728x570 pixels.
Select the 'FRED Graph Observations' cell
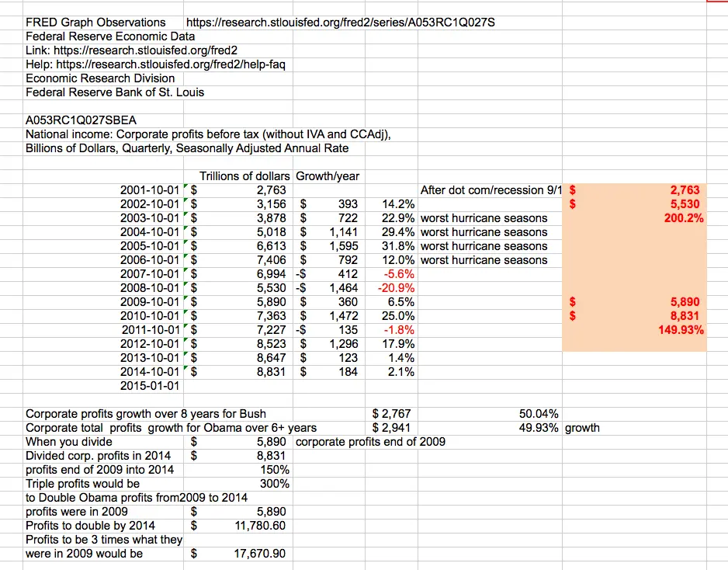coord(95,23)
